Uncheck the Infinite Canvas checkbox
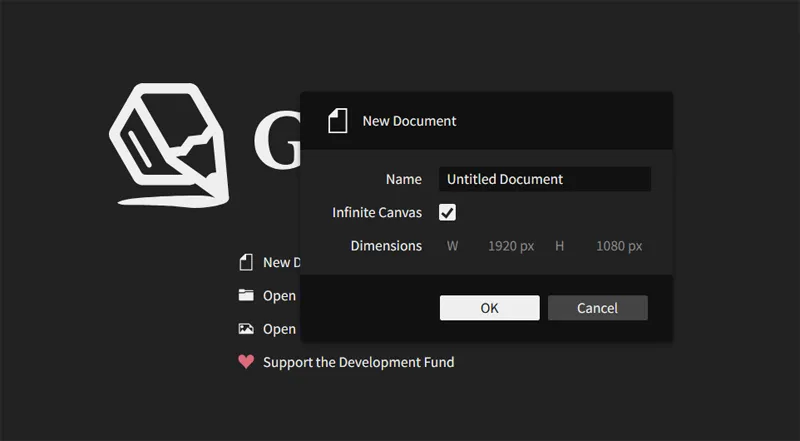 447,212
